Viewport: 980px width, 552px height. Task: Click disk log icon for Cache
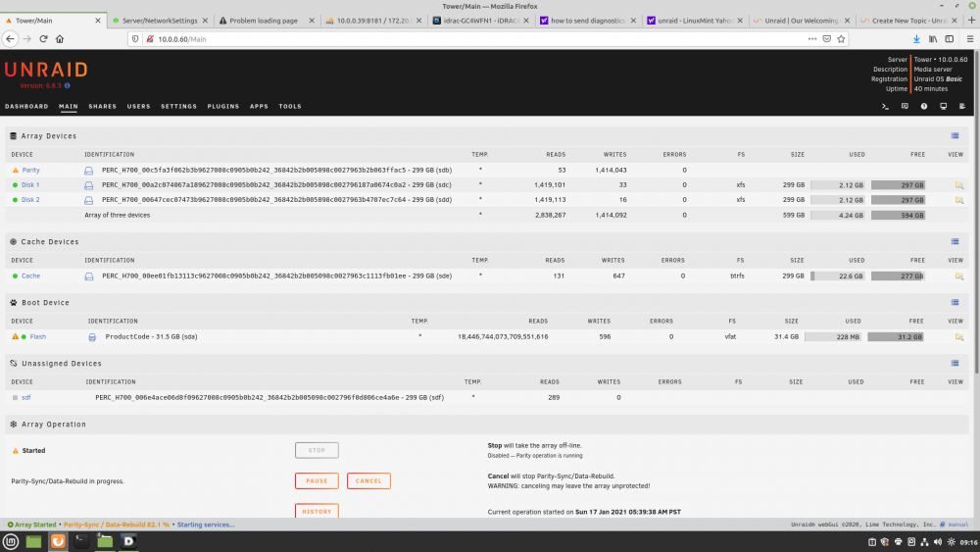[89, 276]
